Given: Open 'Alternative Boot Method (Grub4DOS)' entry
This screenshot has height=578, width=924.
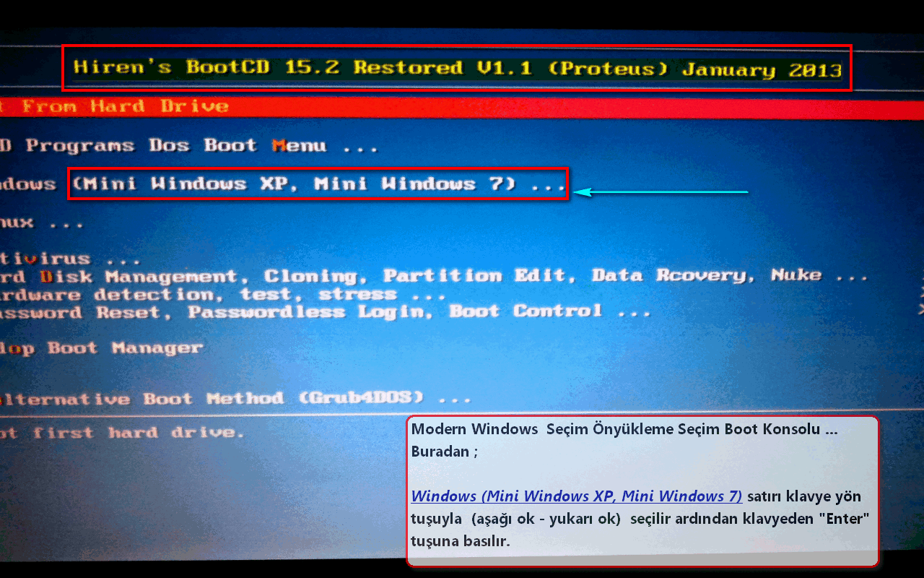Looking at the screenshot, I should [x=235, y=398].
